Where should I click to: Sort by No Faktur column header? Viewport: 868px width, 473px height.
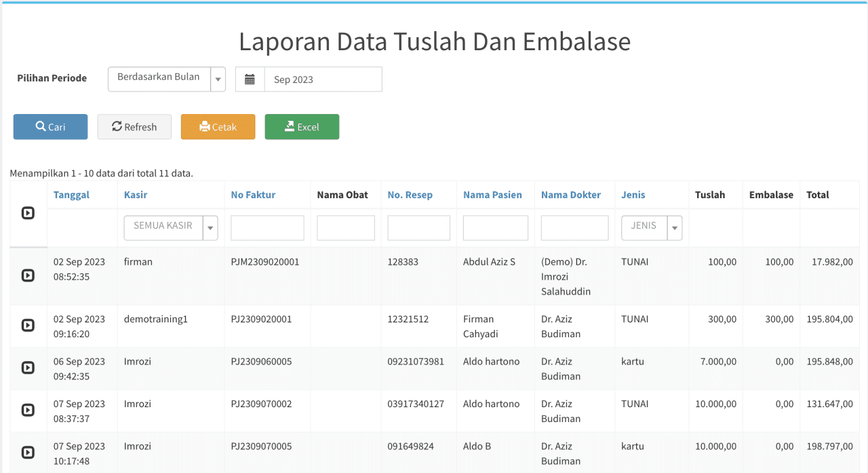point(253,195)
